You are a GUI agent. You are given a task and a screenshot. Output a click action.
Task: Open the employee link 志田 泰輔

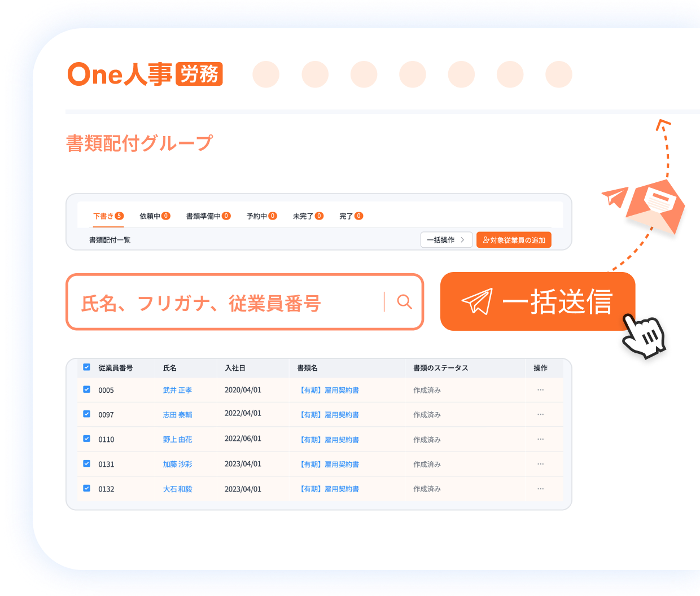pos(177,415)
